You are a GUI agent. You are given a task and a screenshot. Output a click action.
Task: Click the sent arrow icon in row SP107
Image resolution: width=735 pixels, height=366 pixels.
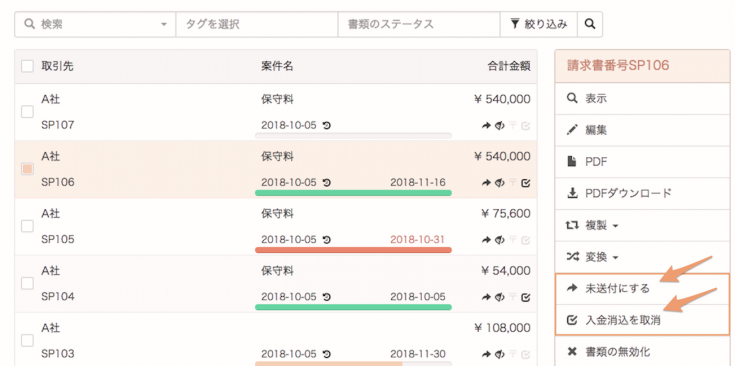pyautogui.click(x=486, y=126)
